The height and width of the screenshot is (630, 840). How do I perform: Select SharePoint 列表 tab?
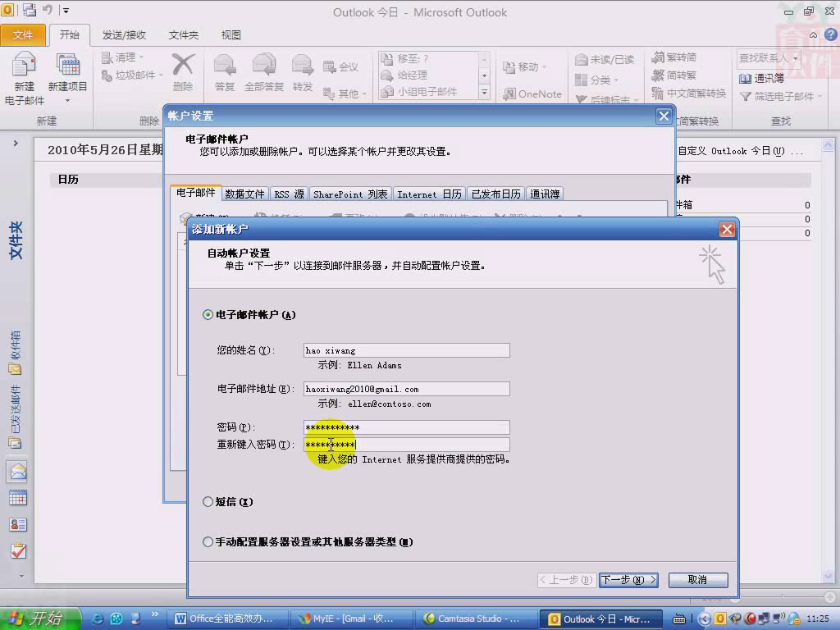tap(349, 194)
